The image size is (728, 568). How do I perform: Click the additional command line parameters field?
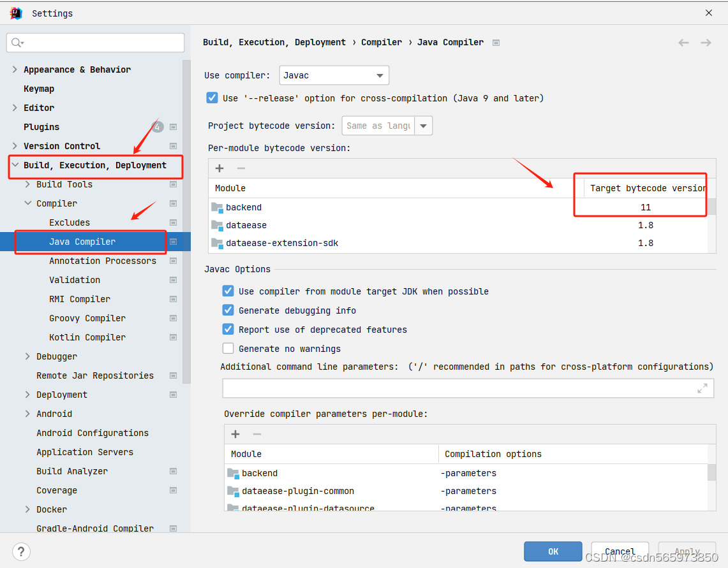click(468, 388)
